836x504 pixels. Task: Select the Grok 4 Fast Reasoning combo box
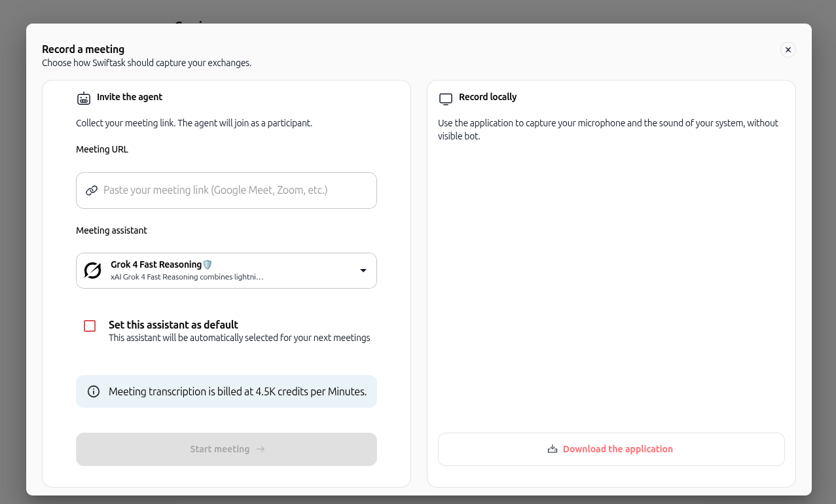coord(227,270)
